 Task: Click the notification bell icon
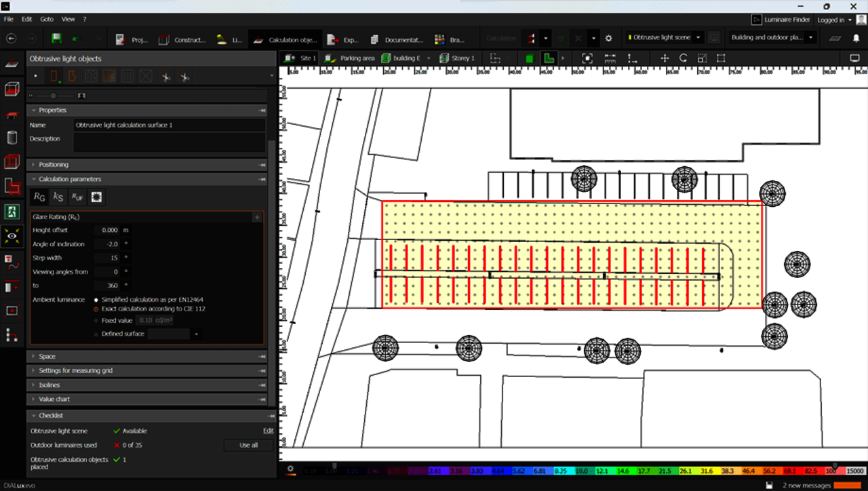click(855, 39)
